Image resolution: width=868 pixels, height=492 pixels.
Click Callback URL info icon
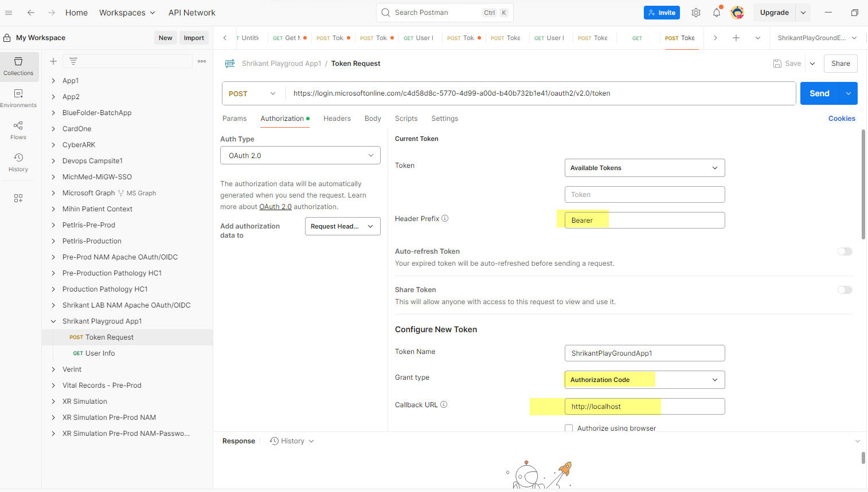coord(444,404)
